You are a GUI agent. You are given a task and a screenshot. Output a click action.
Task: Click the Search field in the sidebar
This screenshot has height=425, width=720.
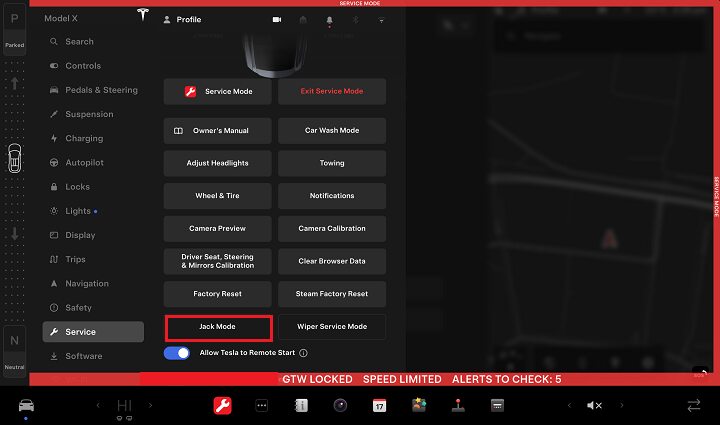tap(79, 42)
